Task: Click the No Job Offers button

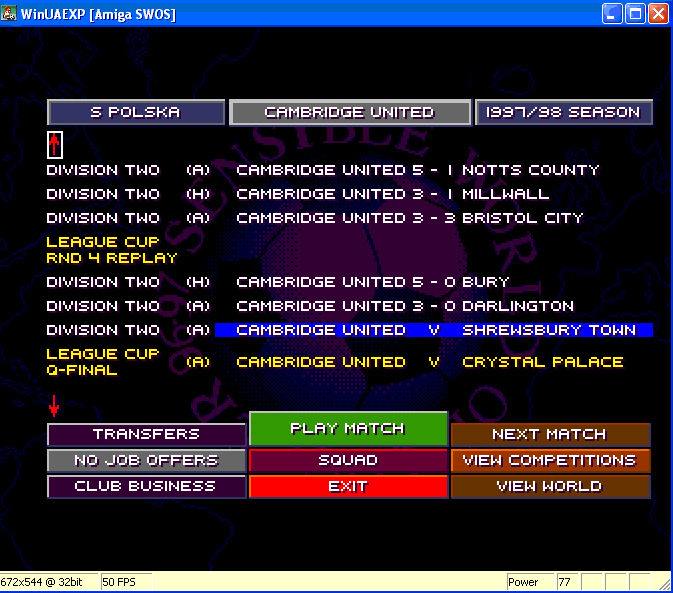Action: pyautogui.click(x=146, y=461)
